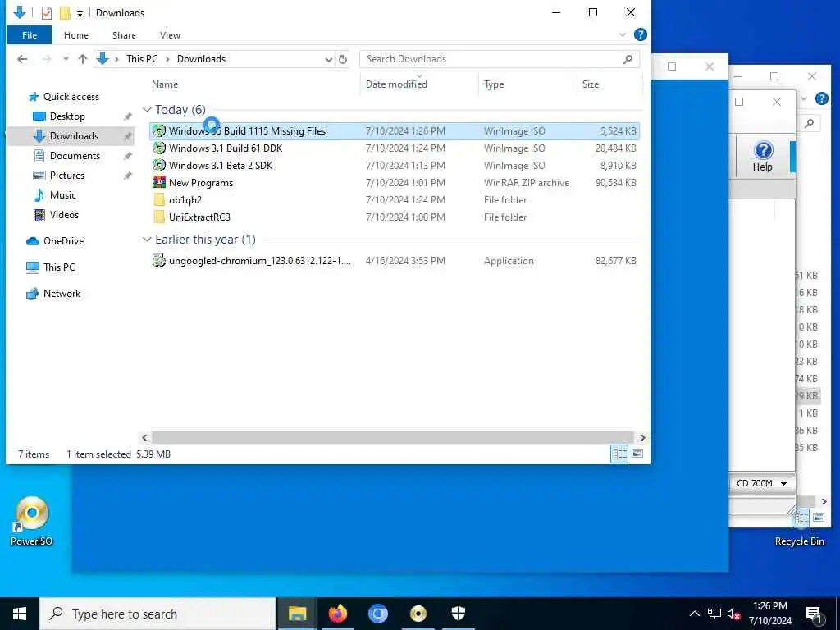
Task: Open Videos in the navigation pane
Action: click(x=64, y=215)
